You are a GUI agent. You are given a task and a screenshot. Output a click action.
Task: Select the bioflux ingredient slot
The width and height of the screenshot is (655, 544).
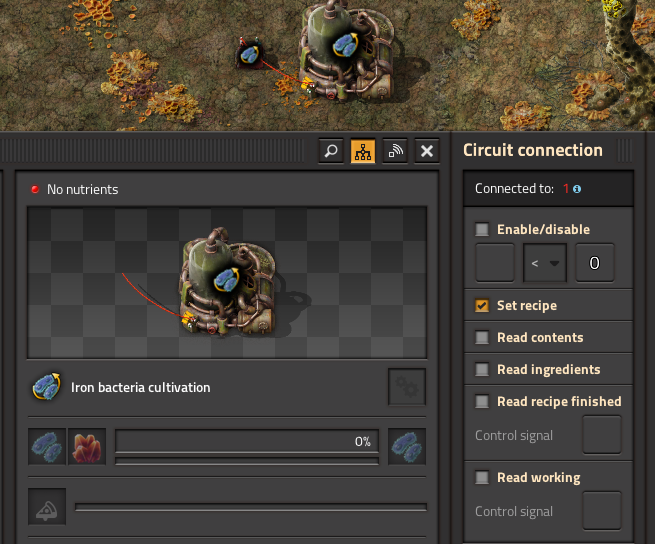coord(87,447)
